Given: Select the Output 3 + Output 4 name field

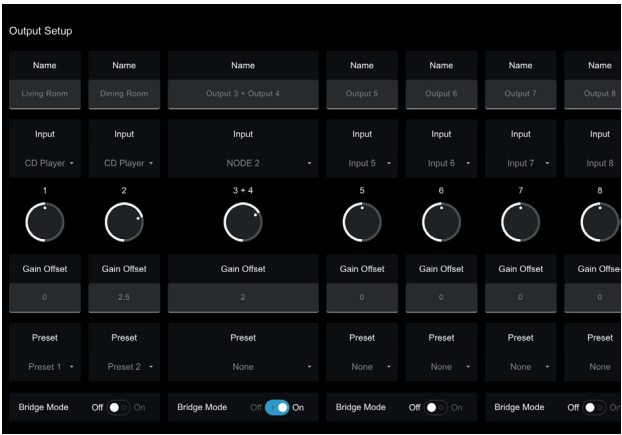Looking at the screenshot, I should (x=243, y=94).
